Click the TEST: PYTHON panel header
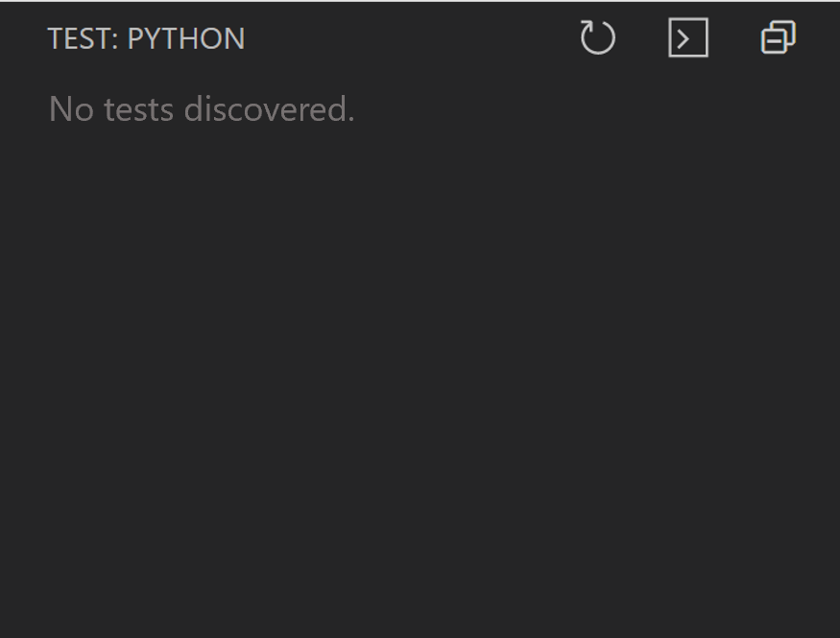 point(146,38)
